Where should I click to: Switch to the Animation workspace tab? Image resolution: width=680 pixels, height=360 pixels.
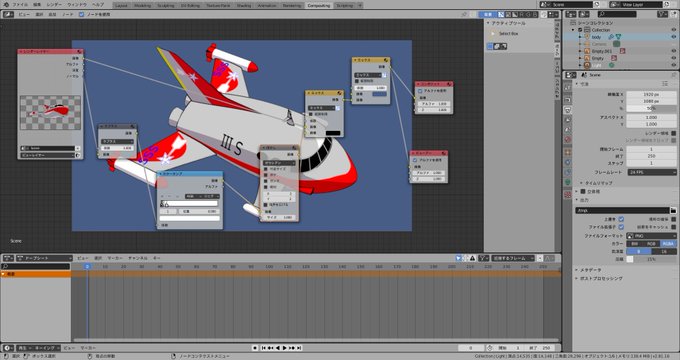point(266,5)
